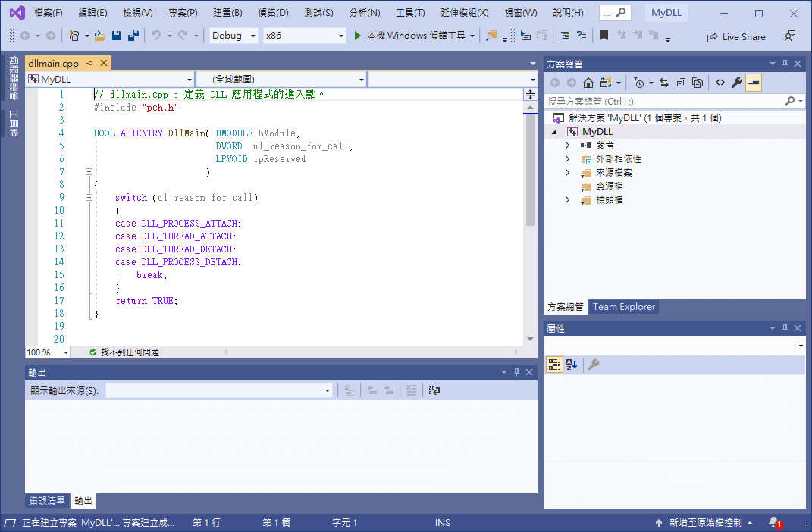Image resolution: width=812 pixels, height=532 pixels.
Task: Click the alphabetical sort icon in the properties panel
Action: (x=572, y=365)
